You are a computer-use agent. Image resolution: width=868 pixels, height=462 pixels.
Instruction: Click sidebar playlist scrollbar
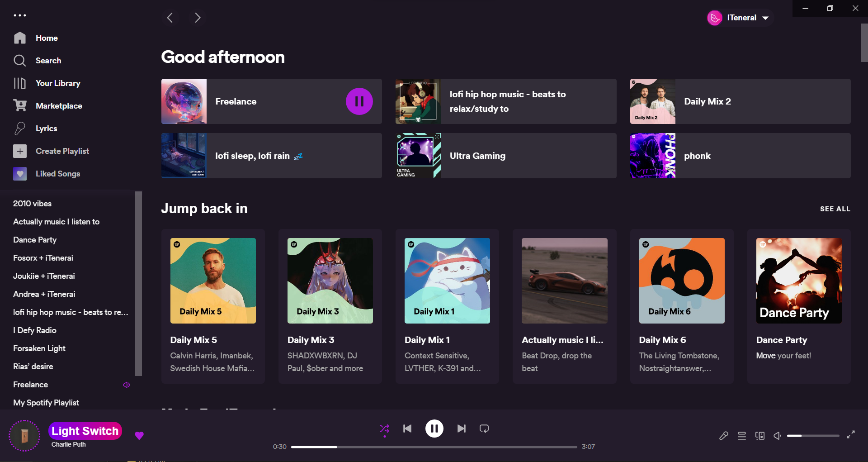(138, 284)
